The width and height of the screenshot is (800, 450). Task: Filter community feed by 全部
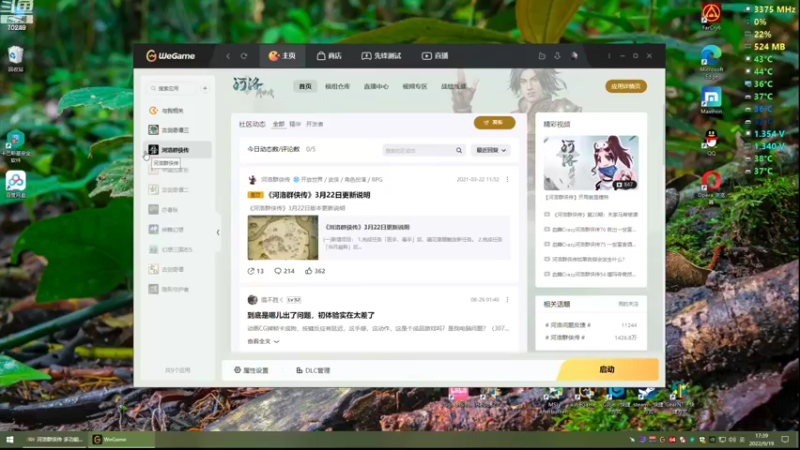279,124
